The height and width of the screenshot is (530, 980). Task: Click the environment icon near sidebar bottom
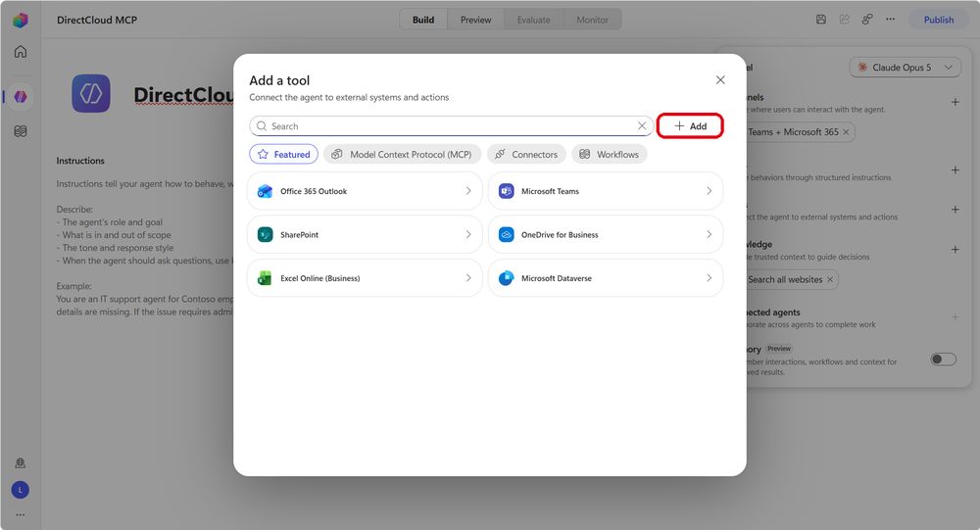coord(20,463)
